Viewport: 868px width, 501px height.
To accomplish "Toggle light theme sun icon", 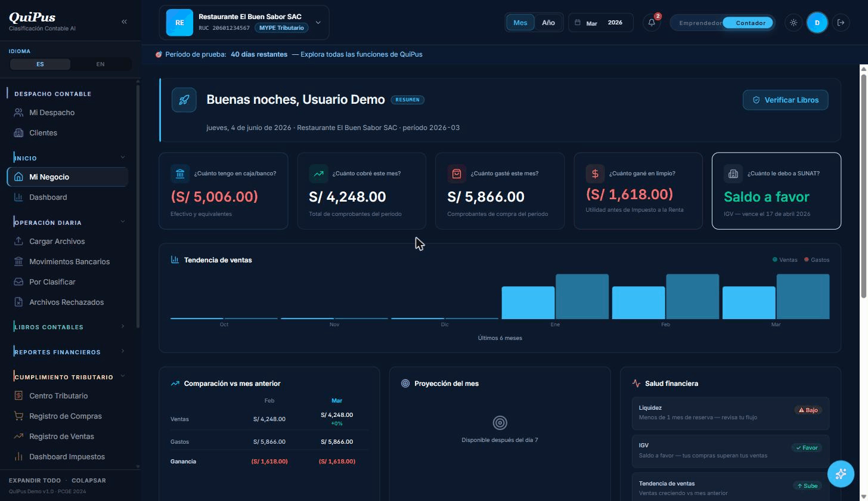I will (x=793, y=23).
